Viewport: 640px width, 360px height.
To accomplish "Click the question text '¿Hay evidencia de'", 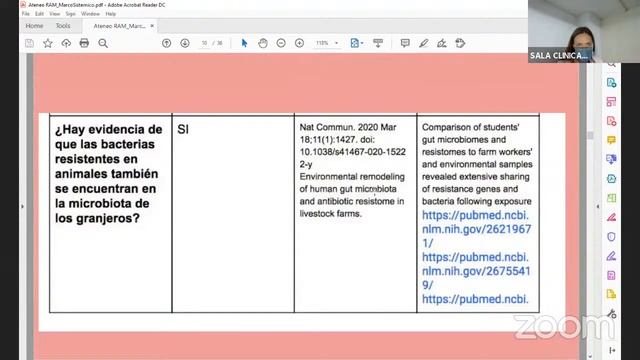I will [109, 129].
